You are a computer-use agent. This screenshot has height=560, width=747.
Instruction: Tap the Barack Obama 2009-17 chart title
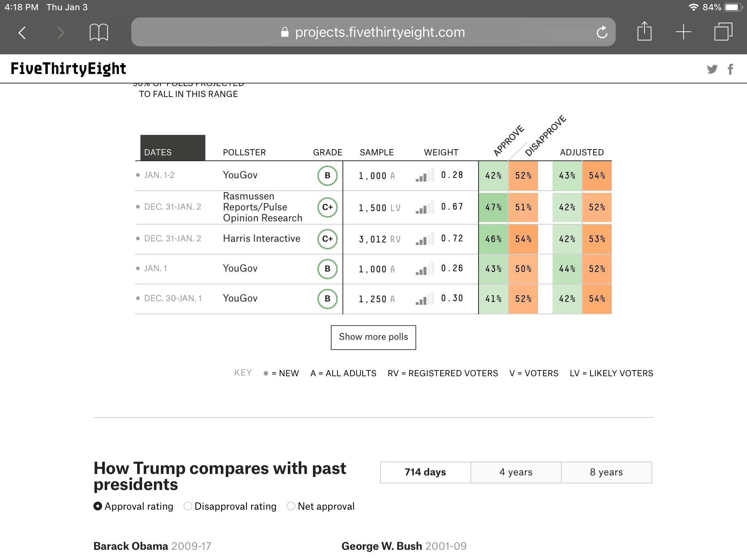point(152,546)
